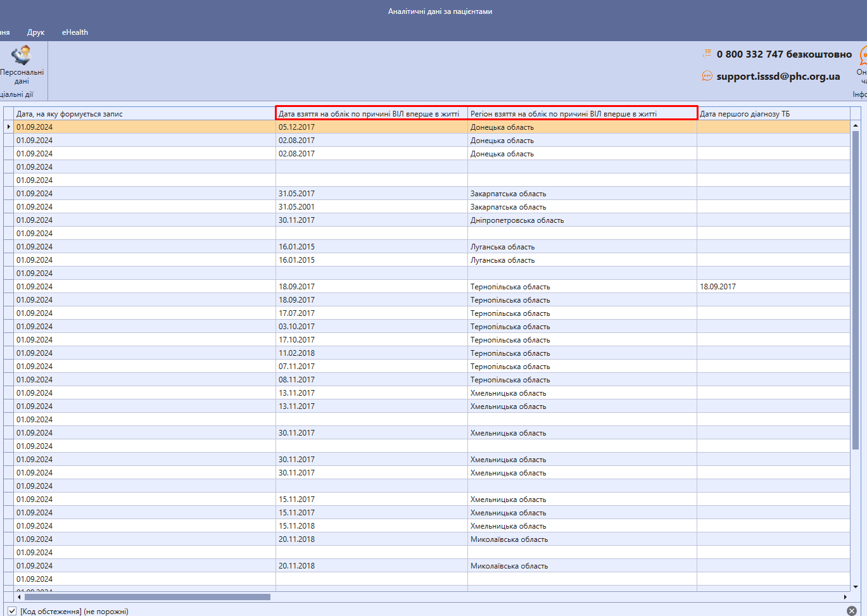Select 01.09.2024 in the 05.12.2017 row
This screenshot has height=616, width=867.
tap(144, 127)
